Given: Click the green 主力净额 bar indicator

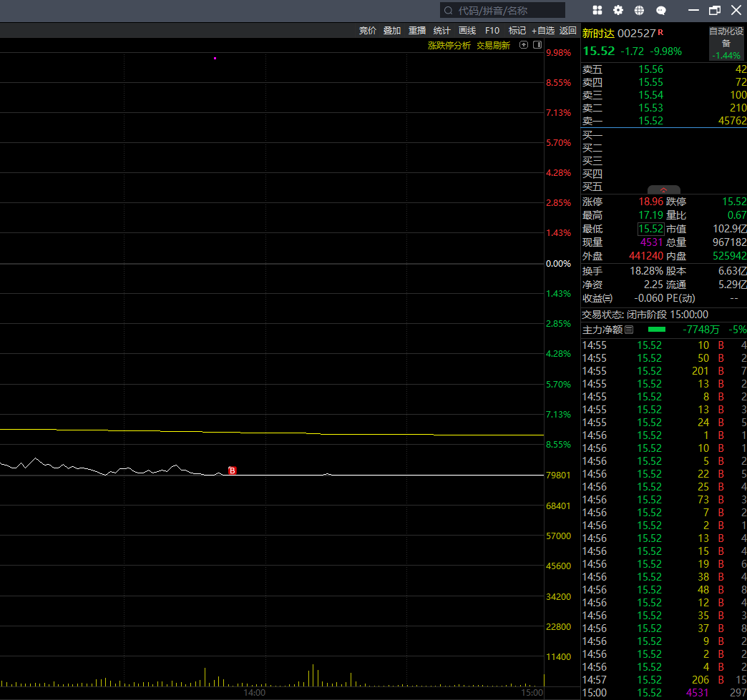Looking at the screenshot, I should (656, 330).
